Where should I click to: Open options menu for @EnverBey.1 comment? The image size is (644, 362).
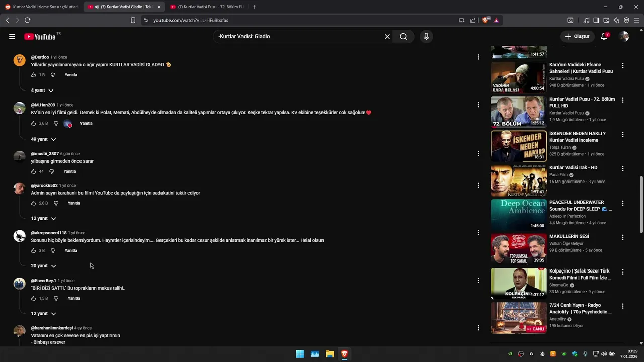[x=478, y=281]
